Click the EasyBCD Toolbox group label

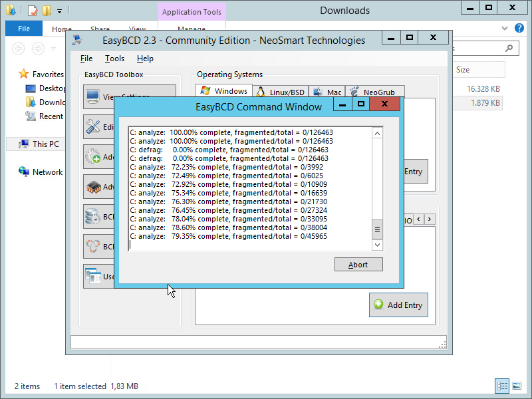pos(114,74)
